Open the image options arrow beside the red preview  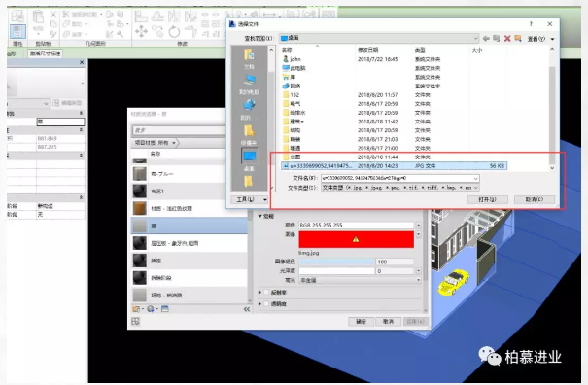click(418, 234)
